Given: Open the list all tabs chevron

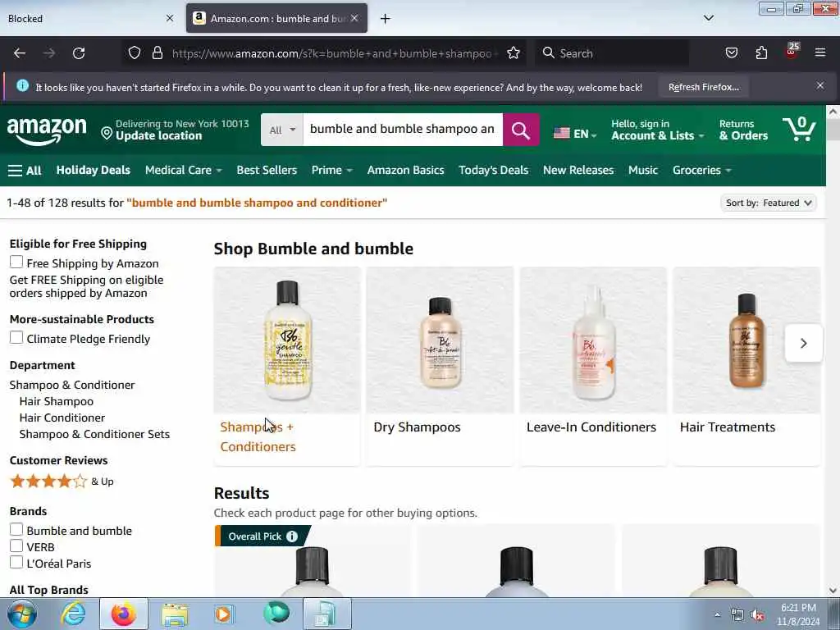Looking at the screenshot, I should [709, 18].
